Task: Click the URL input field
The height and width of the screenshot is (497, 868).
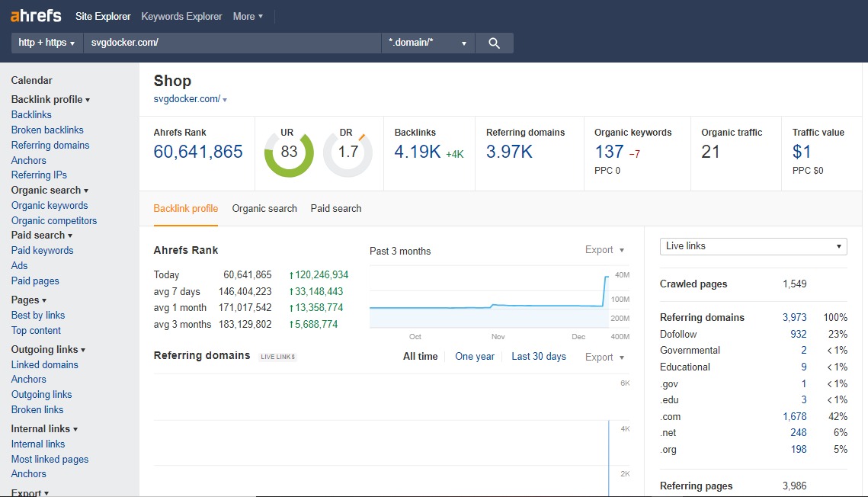Action: click(232, 43)
